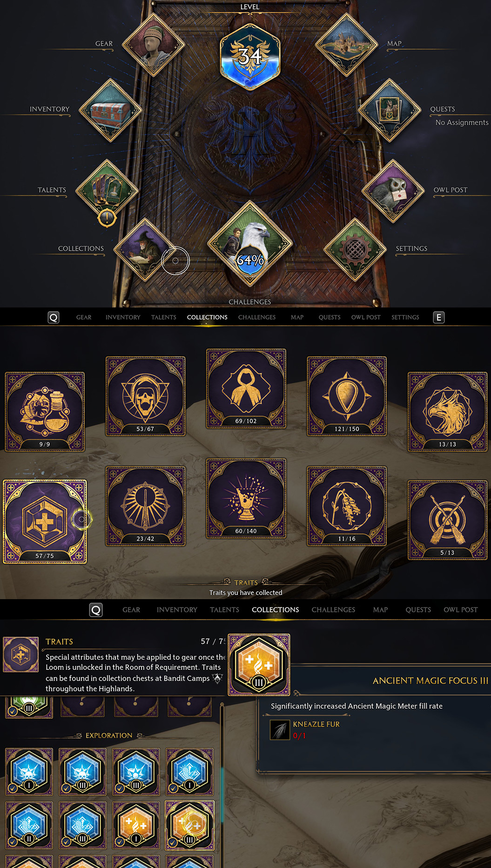
Task: Click the E next-tab key button
Action: (438, 317)
